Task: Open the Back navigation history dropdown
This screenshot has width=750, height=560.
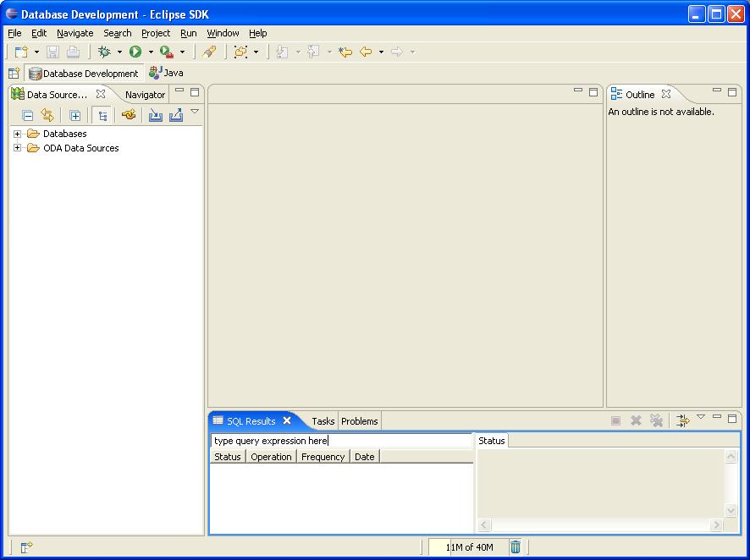Action: coord(381,52)
